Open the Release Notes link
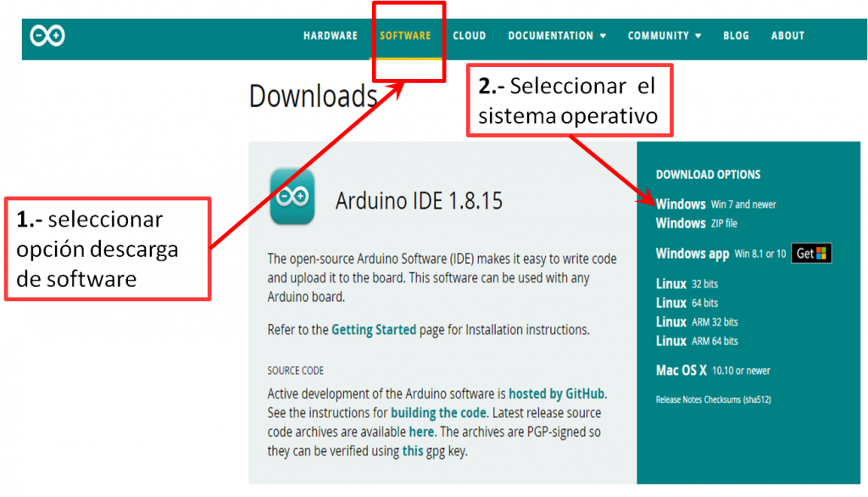 pos(679,399)
